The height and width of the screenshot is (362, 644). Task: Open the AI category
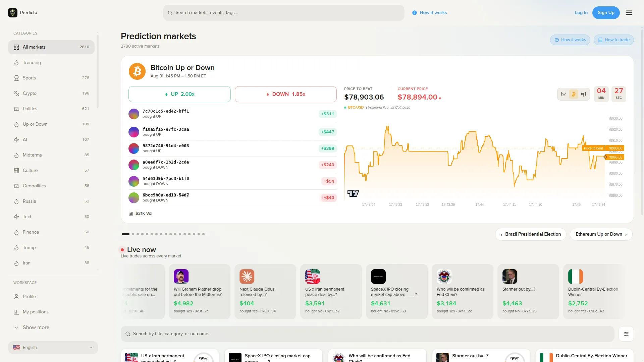click(x=51, y=140)
